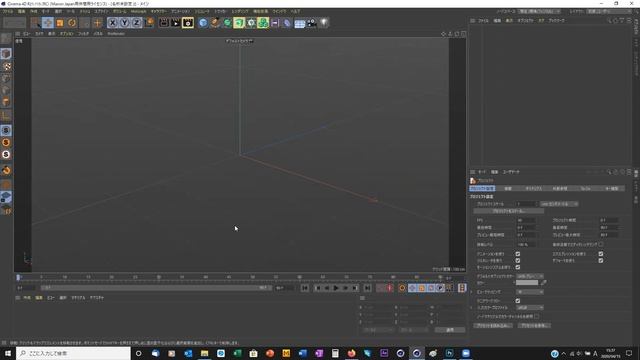Click the Subdivision Surface generator icon
Viewport: 640px width, 360px height.
(x=227, y=23)
